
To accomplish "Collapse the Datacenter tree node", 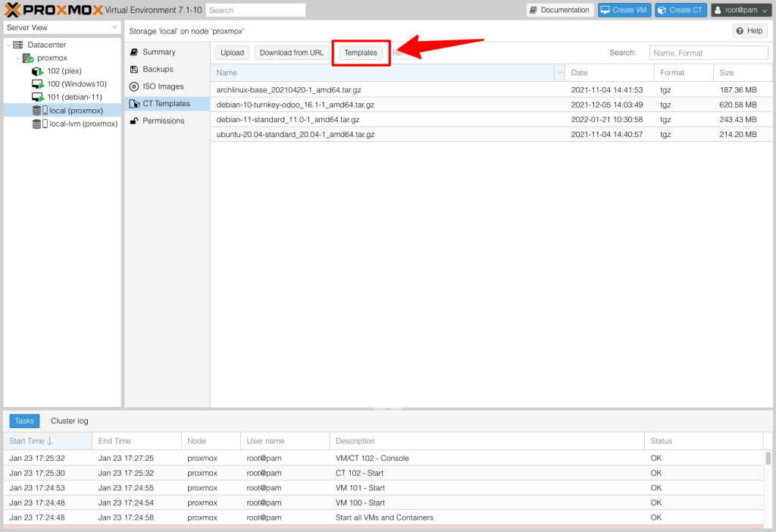I will [8, 45].
